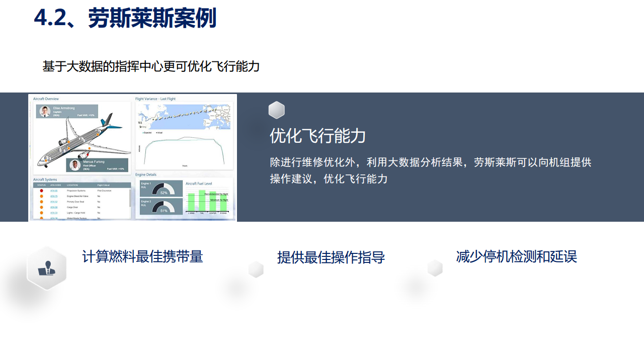Viewport: 644px width, 362px height.
Task: Click the heading 优化飞行能力 on the dark banner
Action: (317, 136)
